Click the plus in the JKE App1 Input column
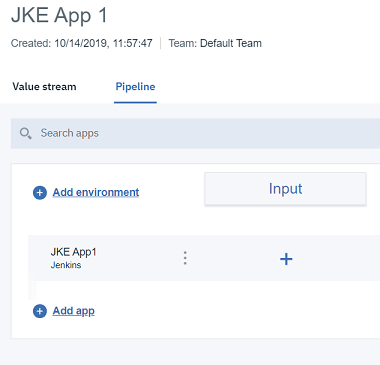This screenshot has width=380, height=365. (x=286, y=259)
